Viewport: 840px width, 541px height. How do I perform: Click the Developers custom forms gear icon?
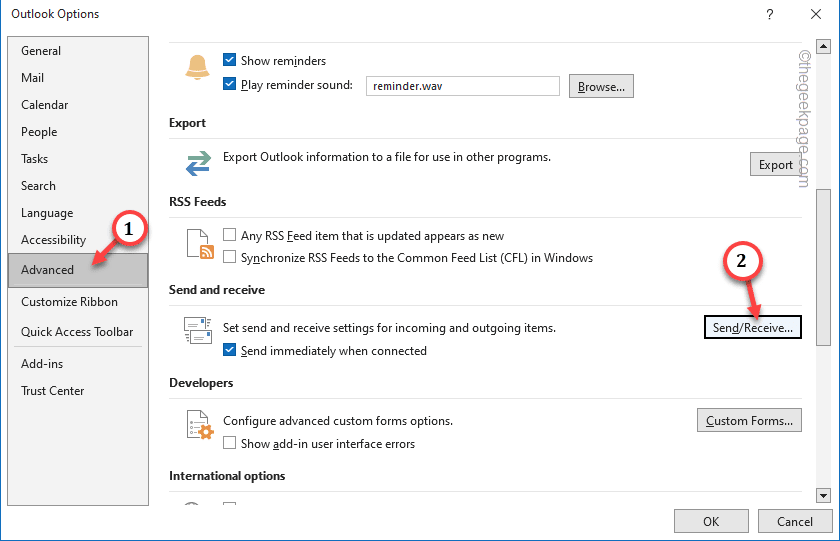200,425
